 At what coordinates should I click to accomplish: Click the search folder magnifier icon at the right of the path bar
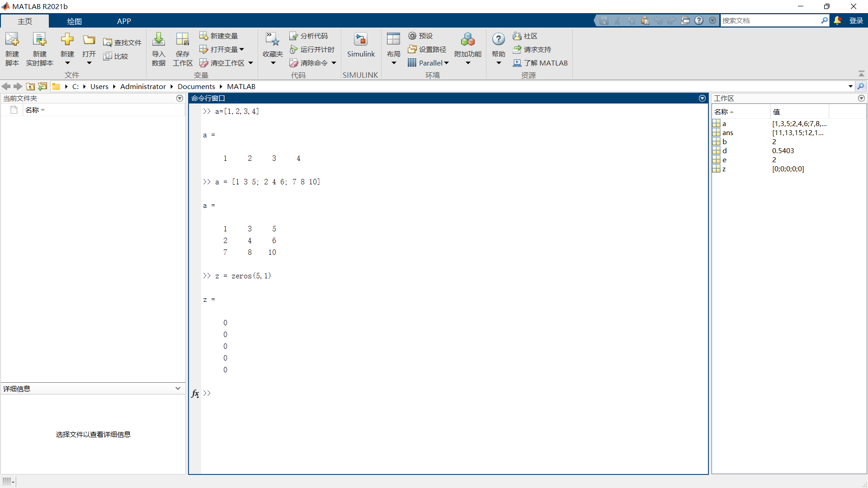tap(861, 86)
